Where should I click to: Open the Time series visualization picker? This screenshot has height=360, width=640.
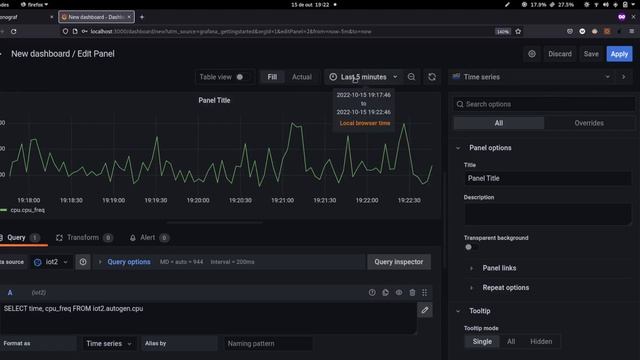[531, 77]
